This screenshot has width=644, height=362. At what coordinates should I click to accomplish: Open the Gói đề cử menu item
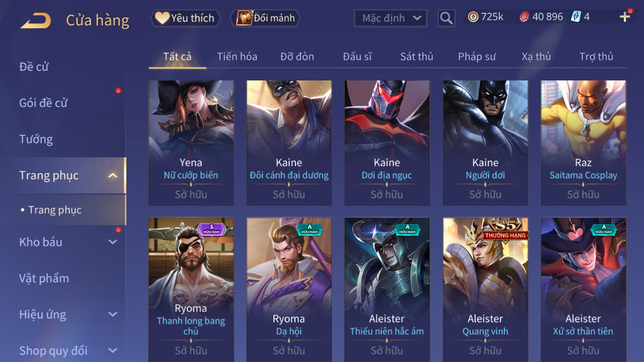(43, 103)
